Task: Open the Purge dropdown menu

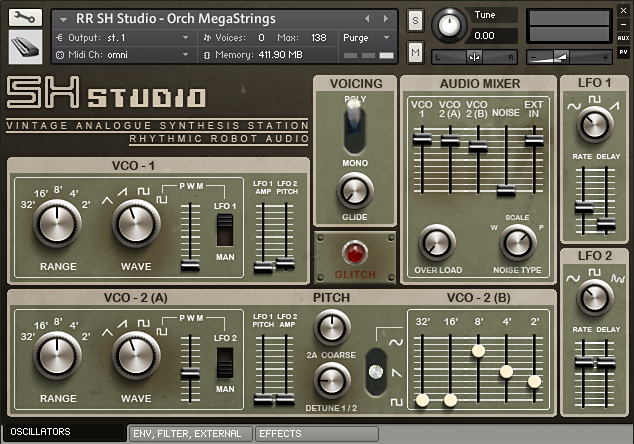Action: tap(366, 38)
